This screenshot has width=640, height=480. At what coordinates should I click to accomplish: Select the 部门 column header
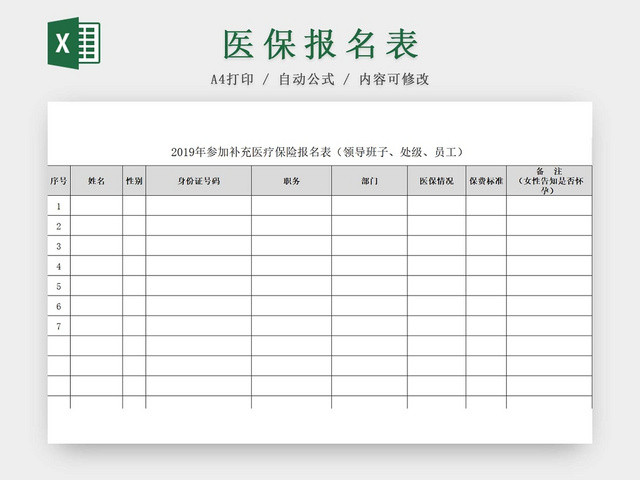[369, 180]
